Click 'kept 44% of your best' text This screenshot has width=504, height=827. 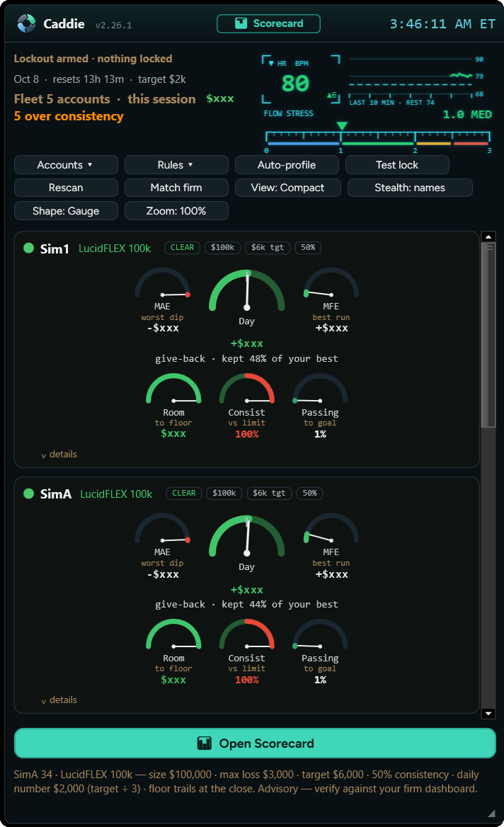click(280, 605)
